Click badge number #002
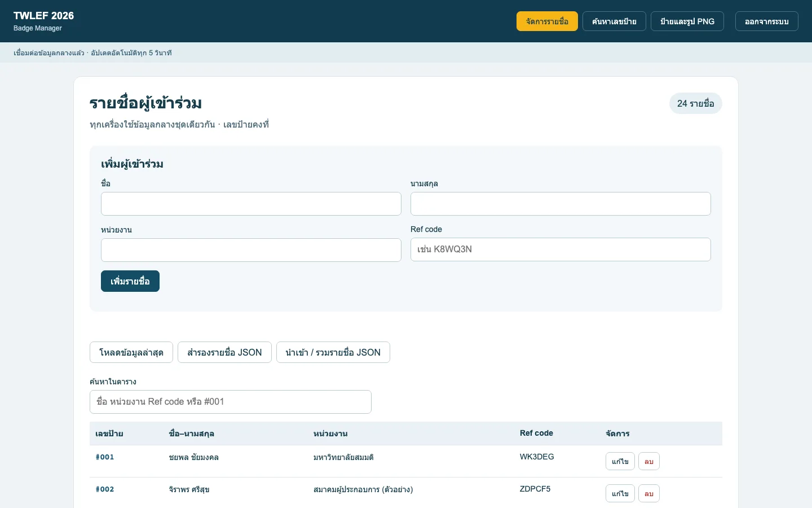The width and height of the screenshot is (812, 508). pos(105,489)
